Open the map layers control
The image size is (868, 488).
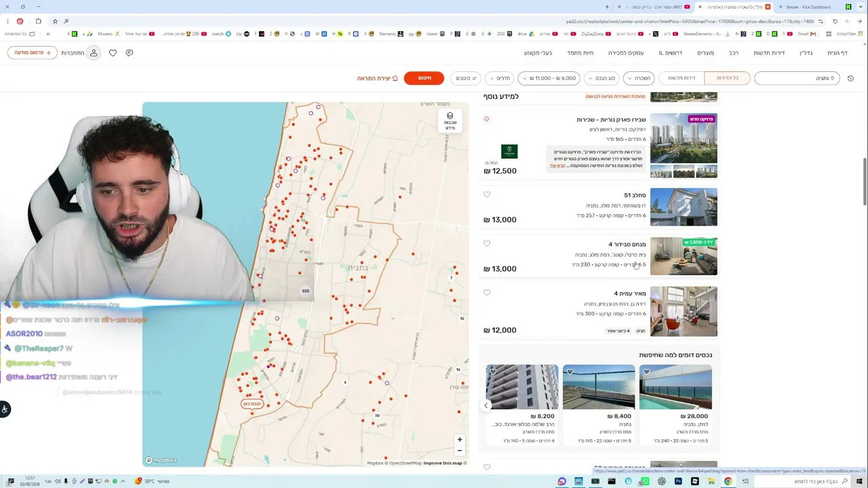tap(450, 120)
